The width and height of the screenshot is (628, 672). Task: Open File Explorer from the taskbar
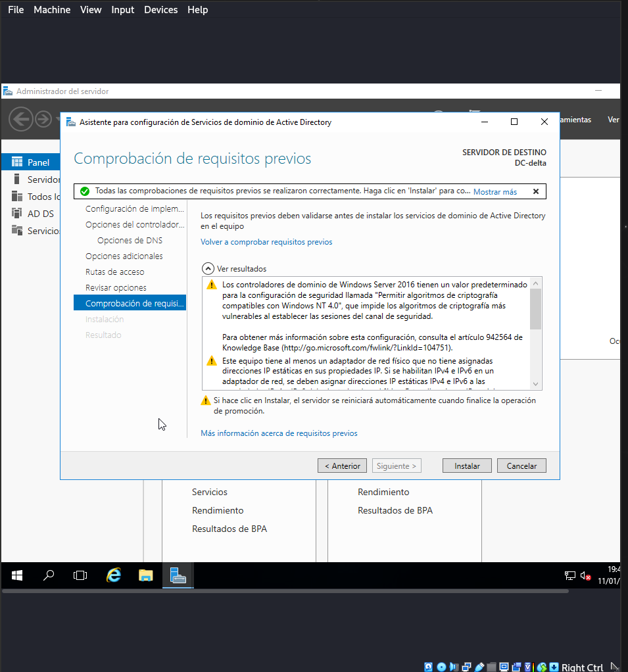click(x=146, y=575)
